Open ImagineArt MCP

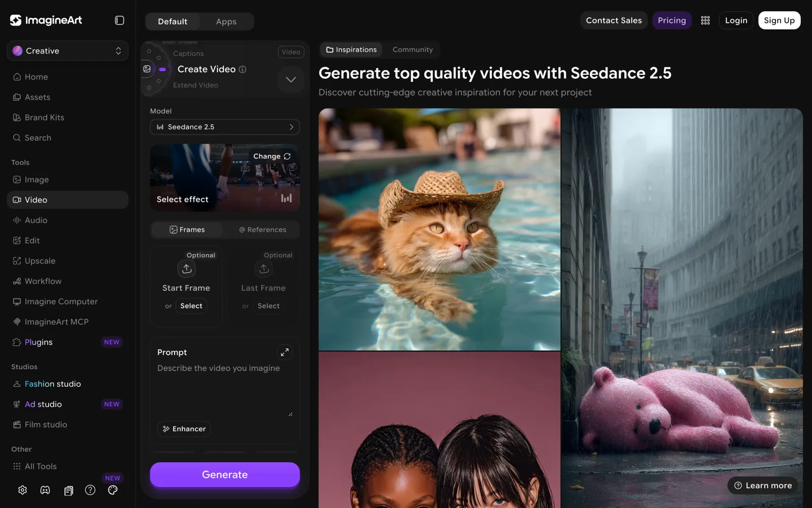click(67, 322)
